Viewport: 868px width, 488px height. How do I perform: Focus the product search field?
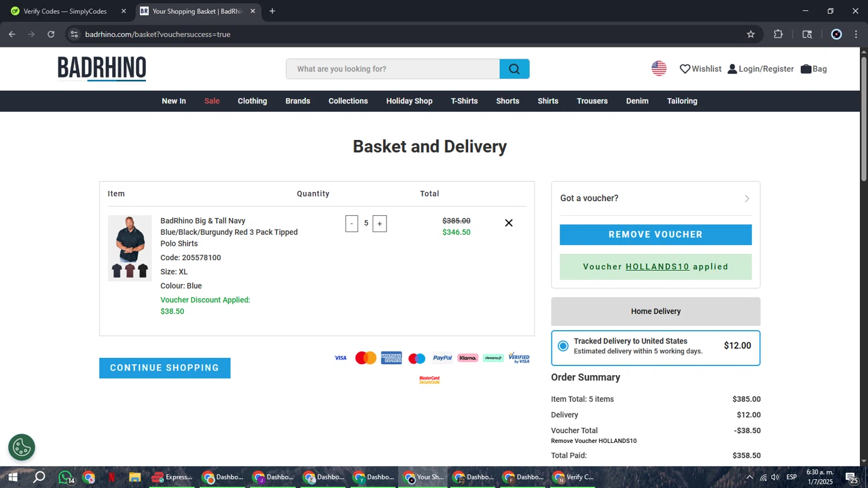[393, 69]
